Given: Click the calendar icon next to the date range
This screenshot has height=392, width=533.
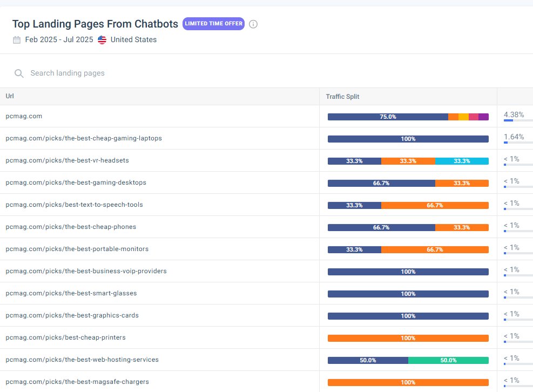Looking at the screenshot, I should tap(17, 40).
